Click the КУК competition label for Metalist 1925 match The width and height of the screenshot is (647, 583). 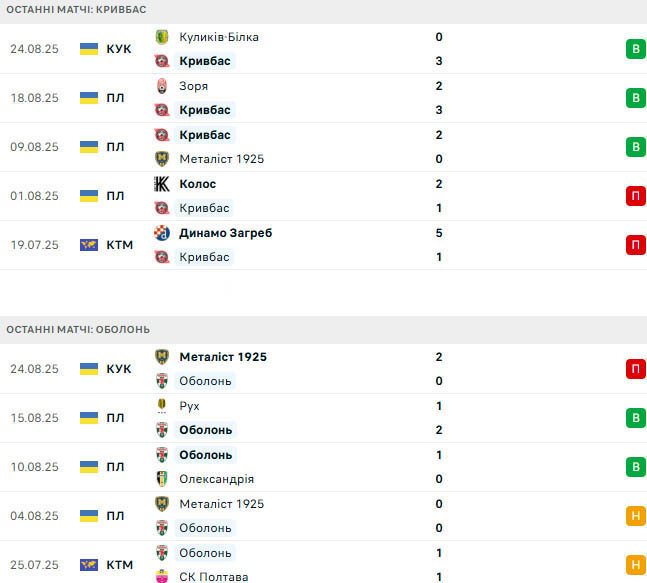pyautogui.click(x=118, y=369)
